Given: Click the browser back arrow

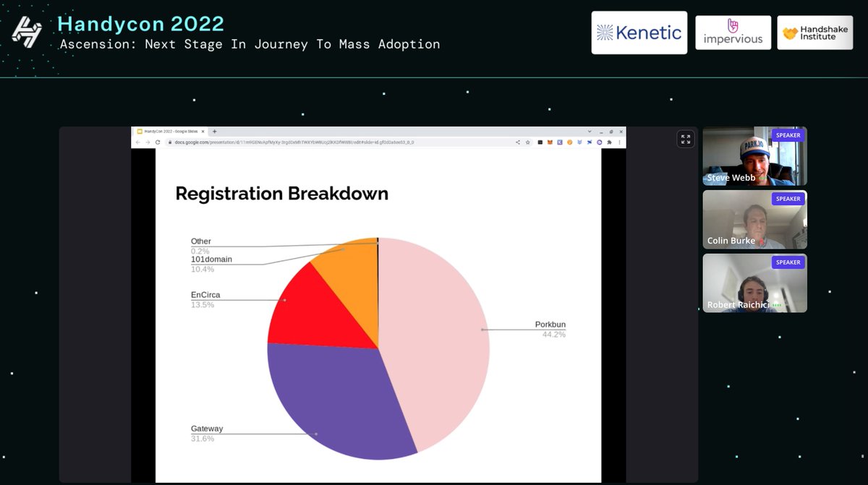Looking at the screenshot, I should coord(138,142).
